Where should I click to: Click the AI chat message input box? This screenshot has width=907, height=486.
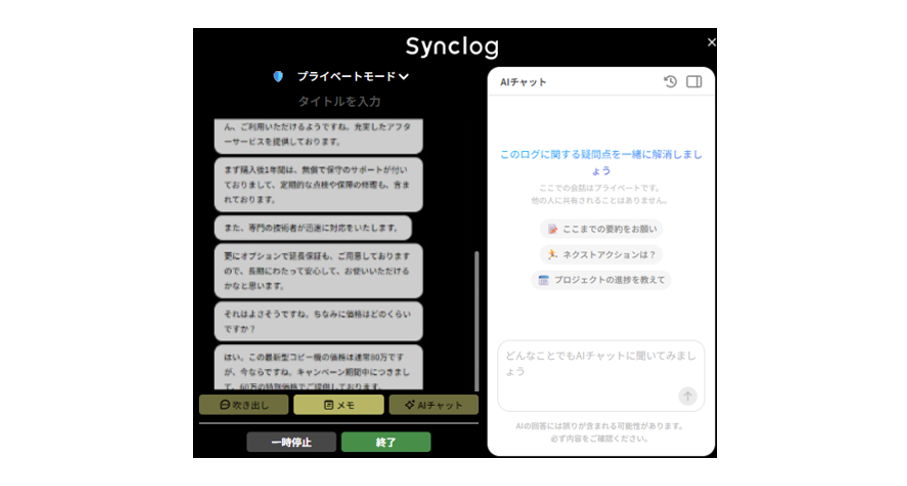[601, 375]
